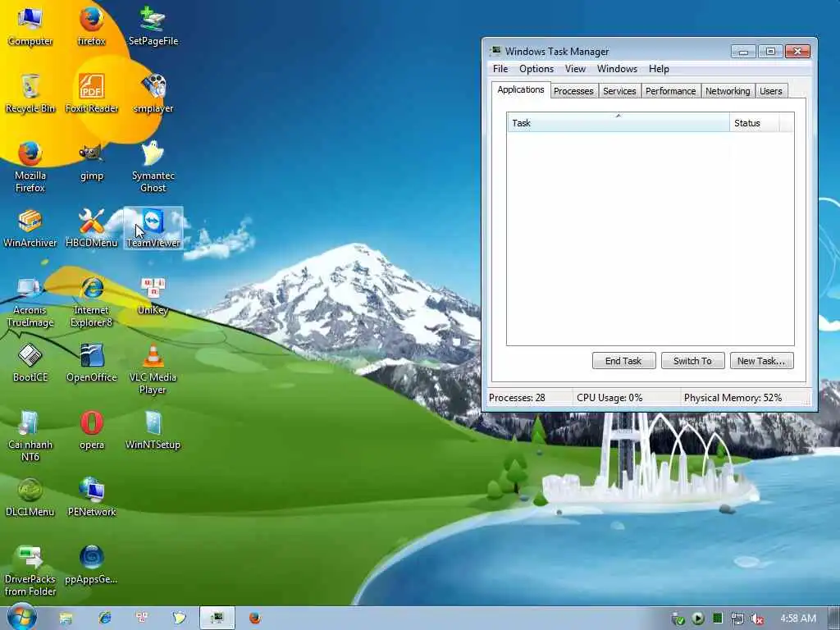Select the VLC Media Player desktop icon
Viewport: 840px width, 630px height.
pyautogui.click(x=153, y=368)
